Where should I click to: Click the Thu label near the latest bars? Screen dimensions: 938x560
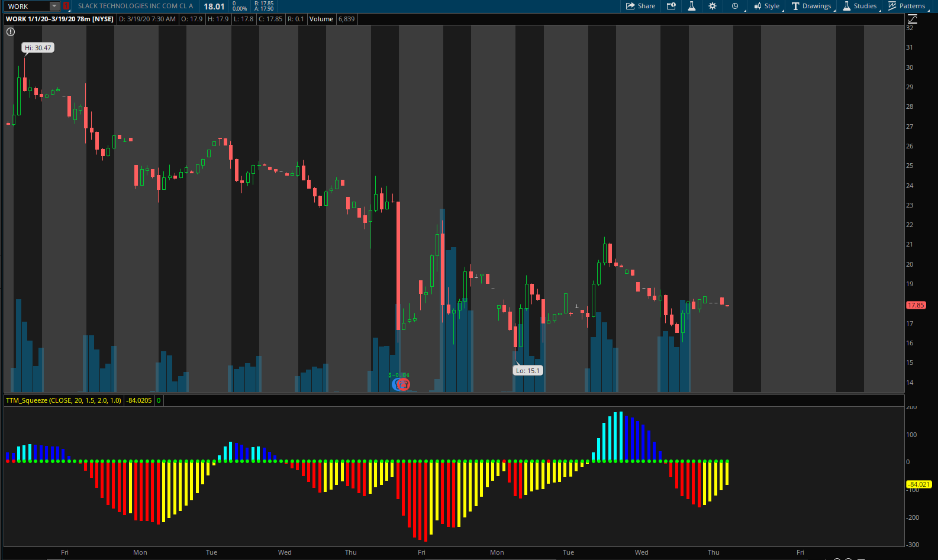pyautogui.click(x=714, y=552)
